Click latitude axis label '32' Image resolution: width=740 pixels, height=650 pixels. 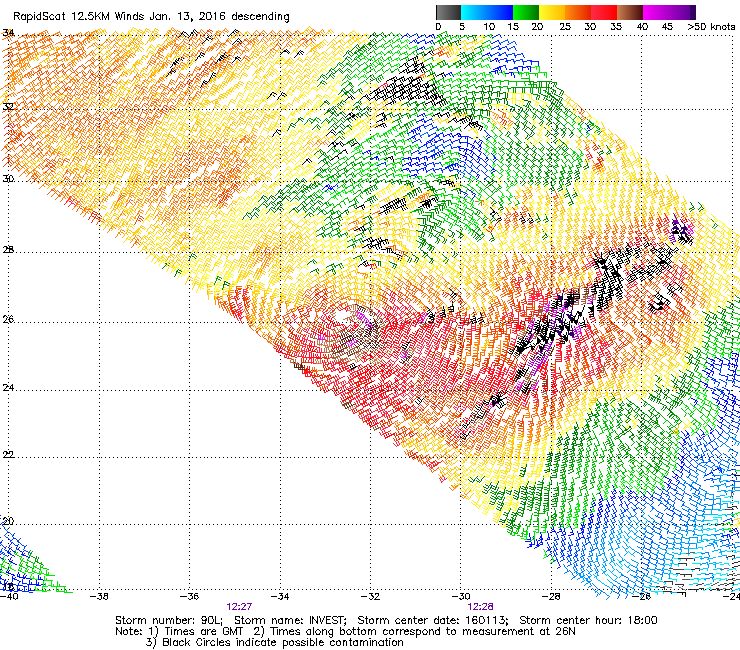click(8, 106)
